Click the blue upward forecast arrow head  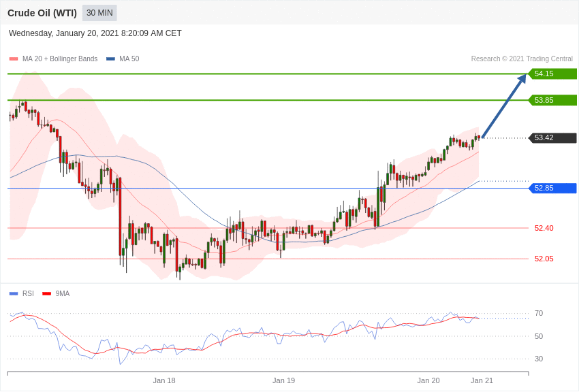[522, 78]
